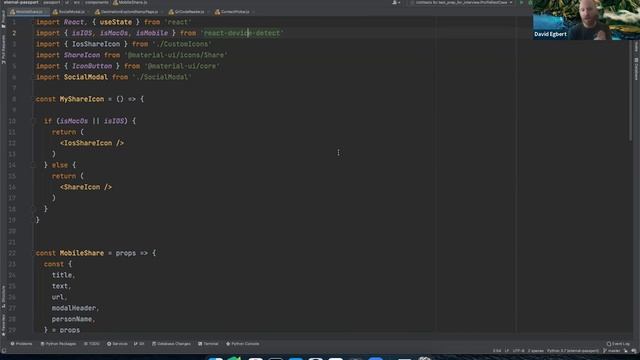Viewport: 640px width, 360px height.
Task: Open the run configuration dropdown
Action: point(461,2)
